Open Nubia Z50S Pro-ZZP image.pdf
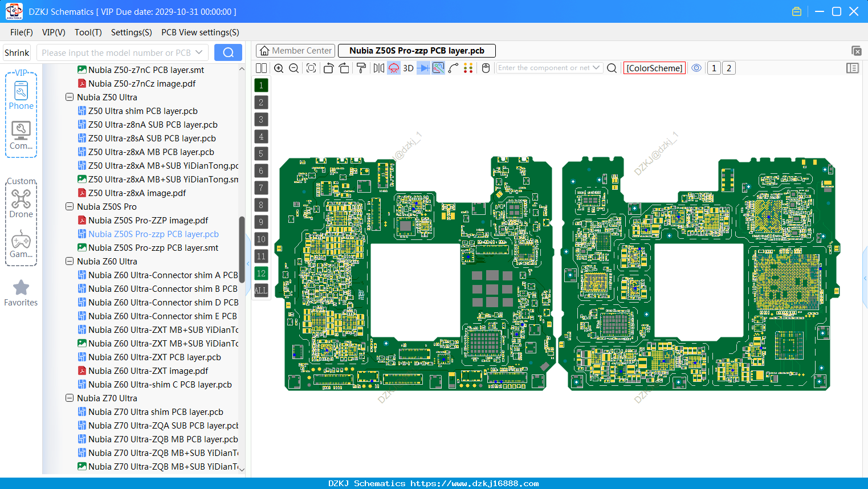 [x=148, y=221]
